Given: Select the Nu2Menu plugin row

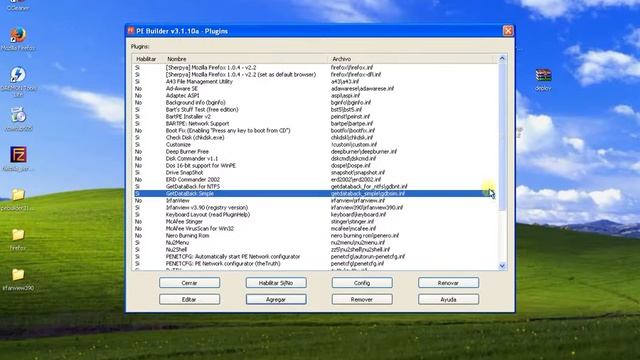Looking at the screenshot, I should click(x=316, y=242).
